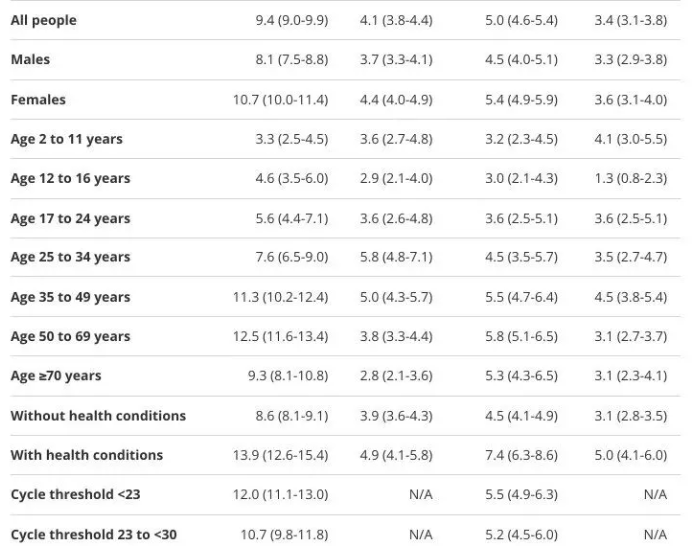Viewport: 695px width, 546px height.
Task: Click the cell value 9.4 (9.0-9.9)
Action: [x=291, y=20]
